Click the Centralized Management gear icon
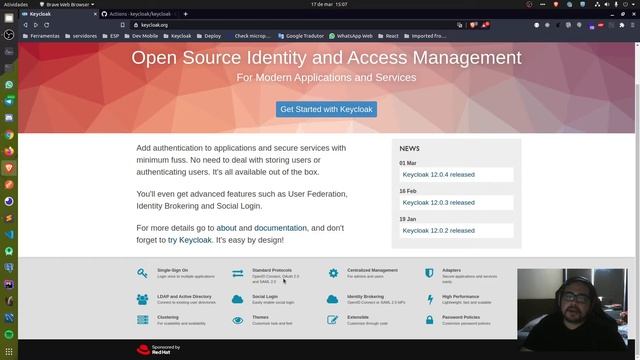640x360 pixels. (x=333, y=273)
